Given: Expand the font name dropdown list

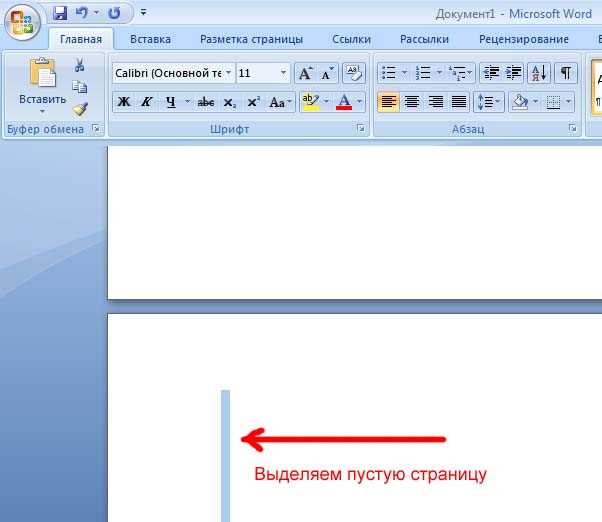Looking at the screenshot, I should [229, 72].
